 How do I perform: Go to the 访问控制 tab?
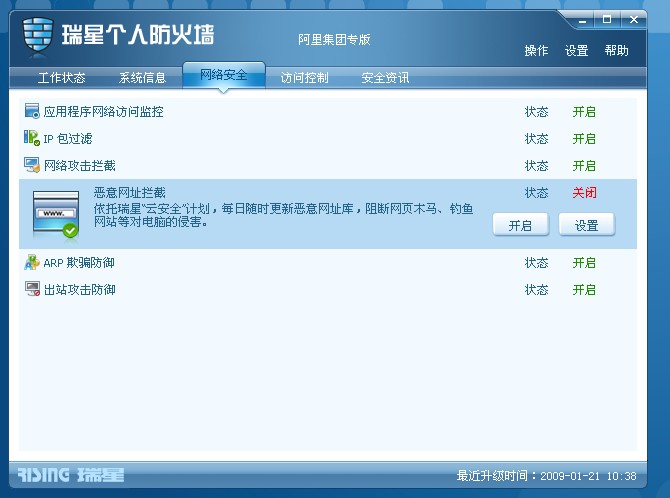coord(304,77)
